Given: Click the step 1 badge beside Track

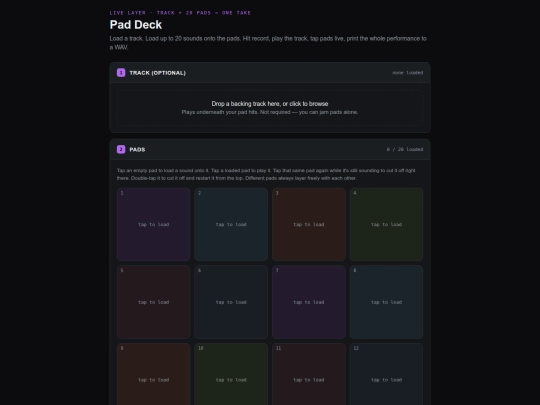Looking at the screenshot, I should (121, 73).
